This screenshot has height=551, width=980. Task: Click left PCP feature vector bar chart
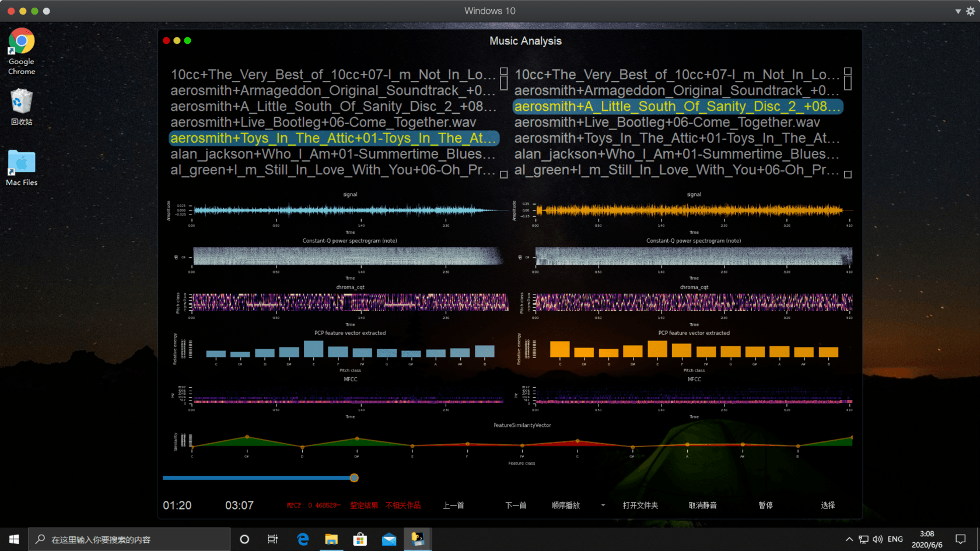click(x=350, y=349)
